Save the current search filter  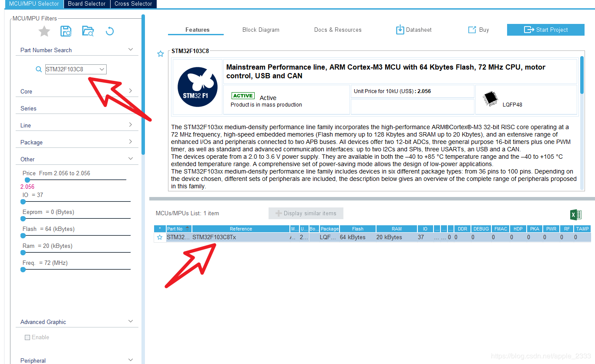[x=66, y=31]
